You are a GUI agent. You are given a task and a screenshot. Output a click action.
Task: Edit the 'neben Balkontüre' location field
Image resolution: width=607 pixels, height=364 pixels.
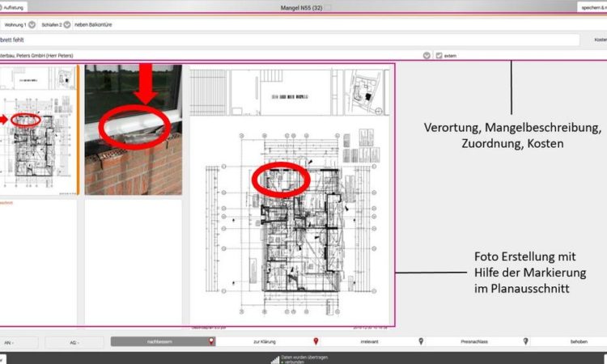click(x=93, y=25)
